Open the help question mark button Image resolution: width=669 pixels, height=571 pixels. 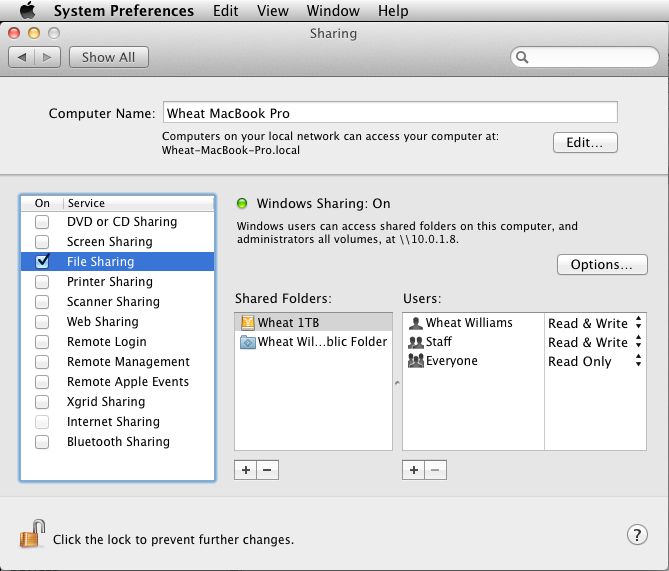coord(637,535)
